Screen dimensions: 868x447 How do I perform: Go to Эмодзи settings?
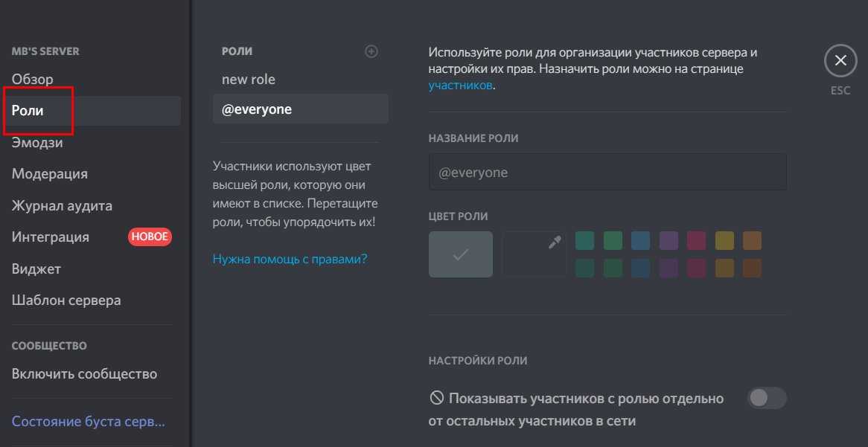click(37, 143)
